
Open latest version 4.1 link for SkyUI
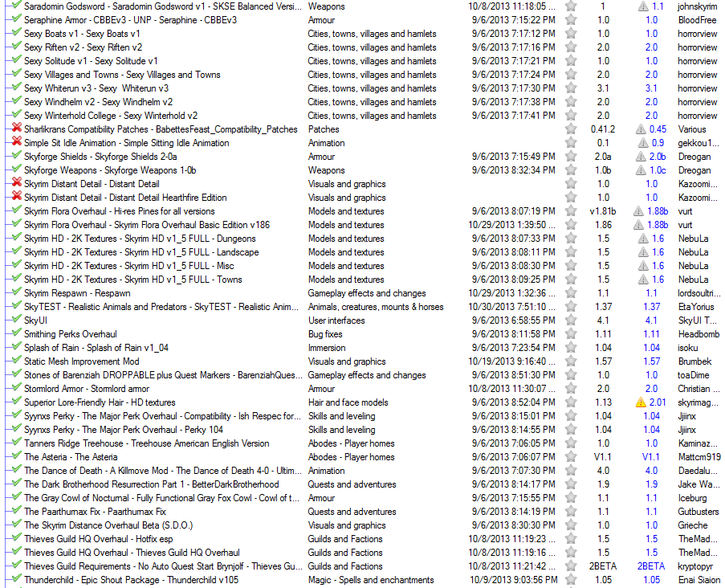click(x=651, y=321)
